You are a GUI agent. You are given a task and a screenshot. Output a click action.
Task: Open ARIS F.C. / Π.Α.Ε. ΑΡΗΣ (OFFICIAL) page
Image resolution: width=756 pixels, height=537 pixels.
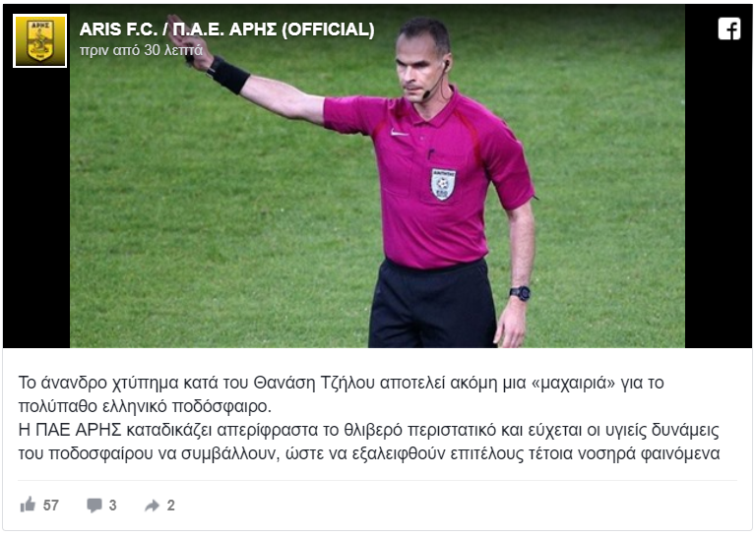pos(226,30)
